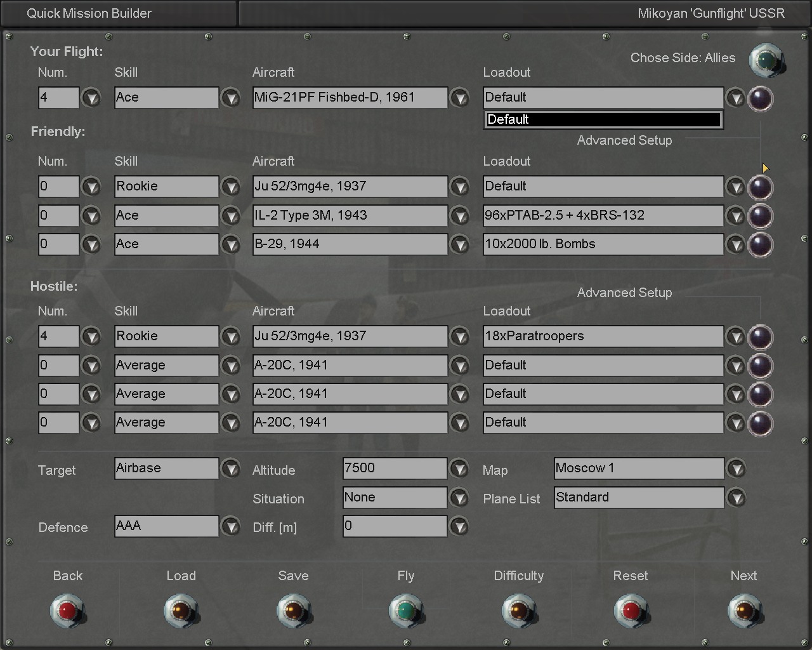The image size is (812, 650).
Task: Expand aircraft arrow on Hostile Ju 52 row
Action: 459,337
